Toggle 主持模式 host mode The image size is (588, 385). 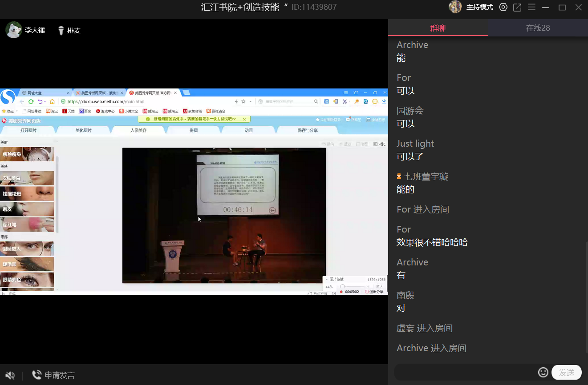coord(479,7)
